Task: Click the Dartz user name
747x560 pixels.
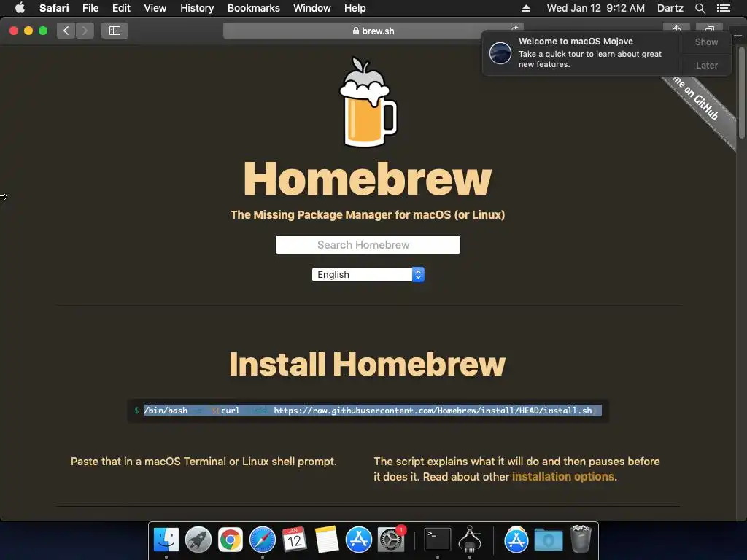Action: point(670,8)
